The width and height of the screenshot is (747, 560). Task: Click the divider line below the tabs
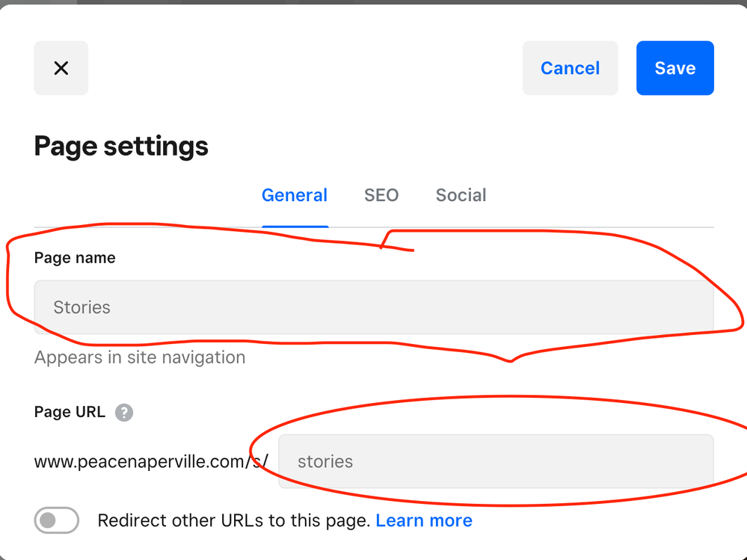(523, 227)
